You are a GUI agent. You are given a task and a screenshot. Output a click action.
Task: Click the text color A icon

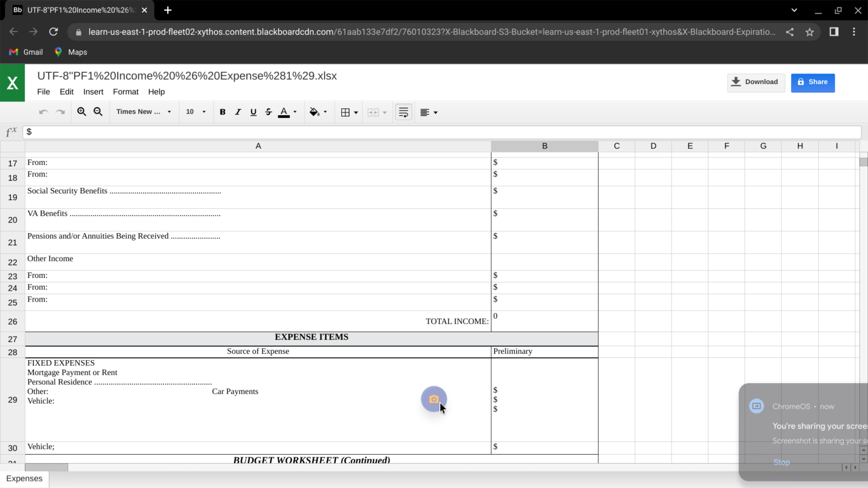(x=284, y=112)
